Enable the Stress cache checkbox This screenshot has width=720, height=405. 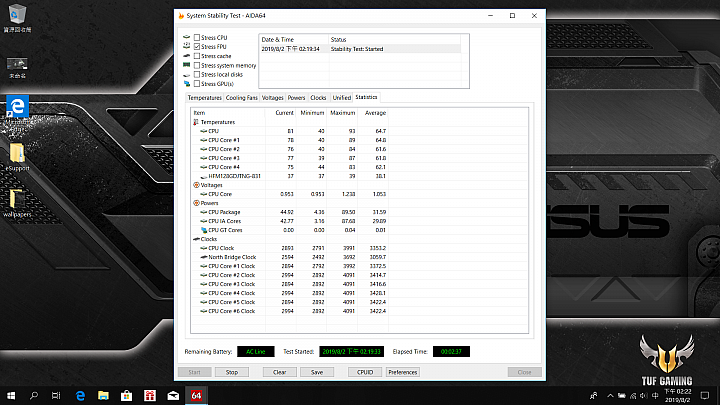point(197,56)
